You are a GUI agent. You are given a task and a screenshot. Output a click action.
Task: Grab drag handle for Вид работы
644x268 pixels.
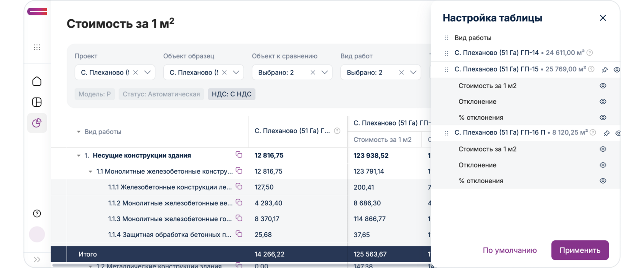pos(447,38)
